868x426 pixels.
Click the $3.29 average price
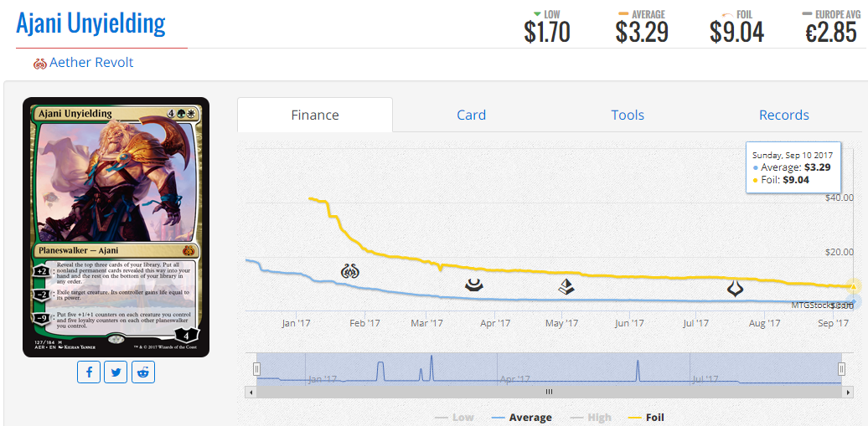pyautogui.click(x=642, y=33)
